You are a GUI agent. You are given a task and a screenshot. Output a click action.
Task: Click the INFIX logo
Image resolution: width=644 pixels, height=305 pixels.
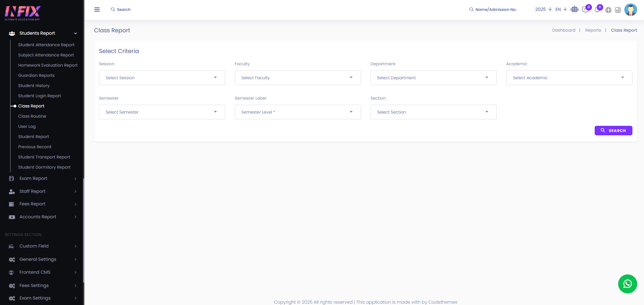click(x=22, y=13)
